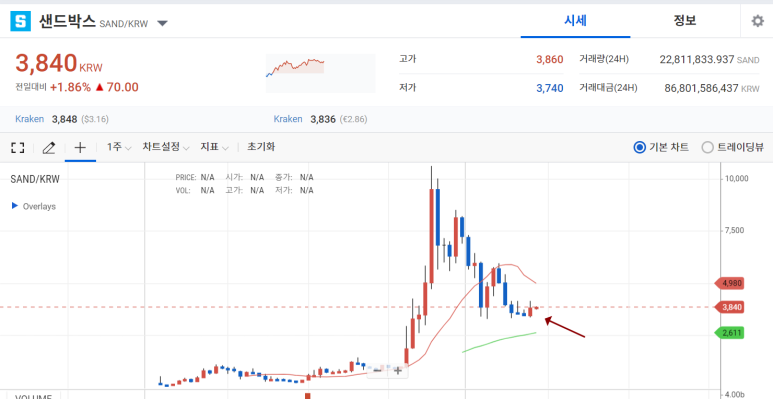Select the 트레이딩뷰 radio button

707,147
